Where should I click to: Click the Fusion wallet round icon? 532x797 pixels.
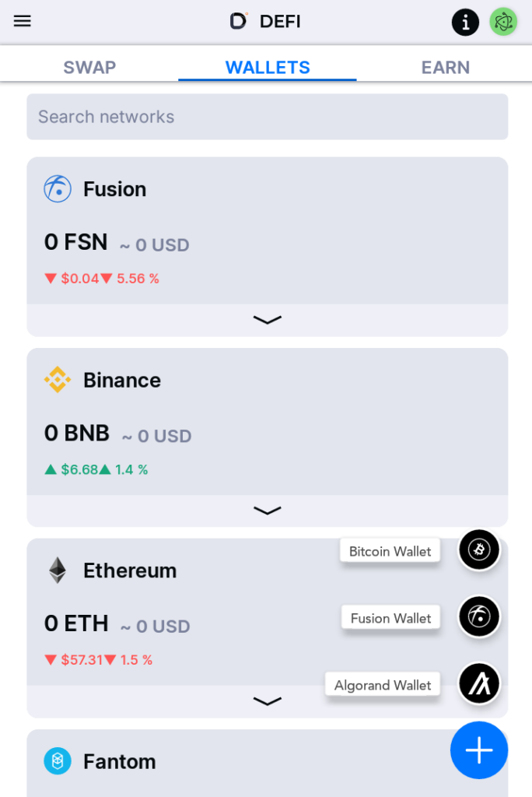tap(479, 617)
